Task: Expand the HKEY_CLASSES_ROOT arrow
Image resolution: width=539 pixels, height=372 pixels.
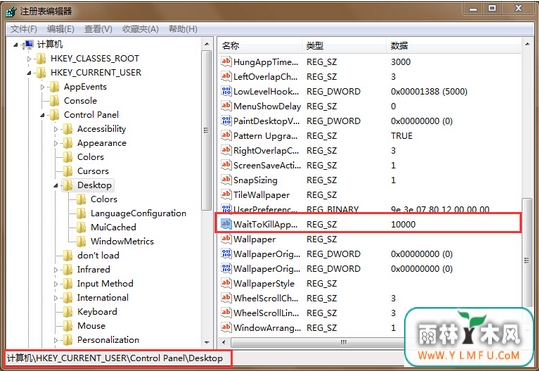Action: click(x=29, y=59)
